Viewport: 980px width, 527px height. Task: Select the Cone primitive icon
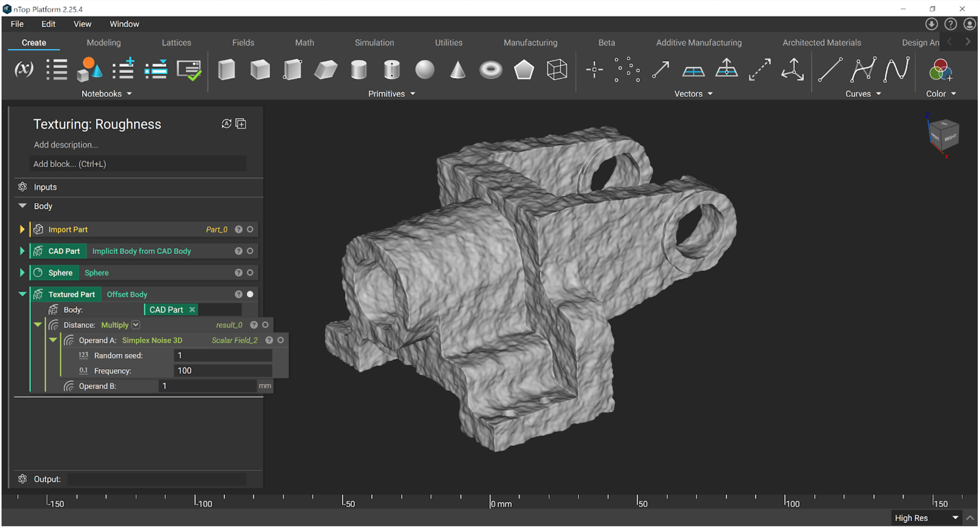pos(458,70)
